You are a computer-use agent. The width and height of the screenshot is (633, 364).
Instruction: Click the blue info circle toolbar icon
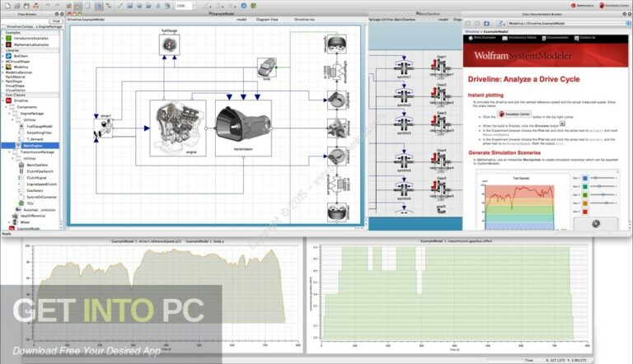pyautogui.click(x=244, y=6)
